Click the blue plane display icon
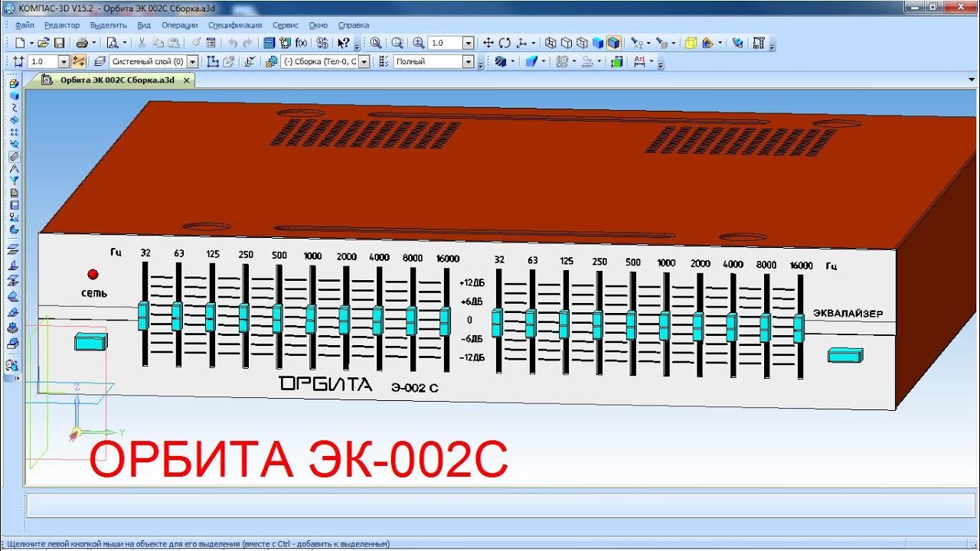The width and height of the screenshot is (980, 551). click(x=531, y=61)
